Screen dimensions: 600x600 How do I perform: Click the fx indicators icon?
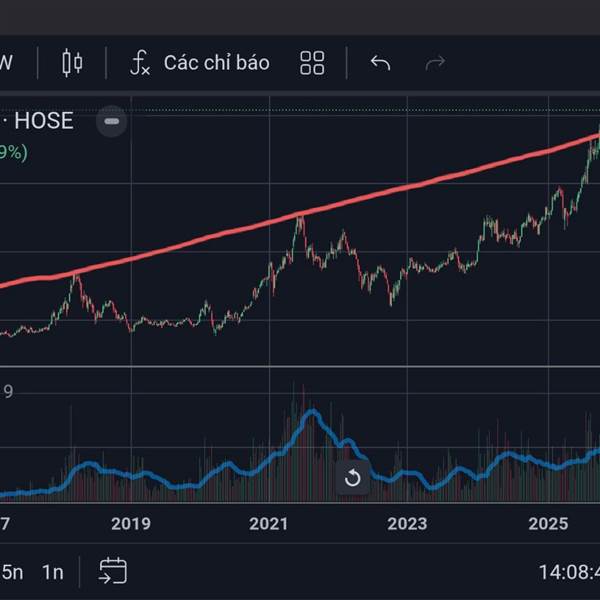click(140, 63)
